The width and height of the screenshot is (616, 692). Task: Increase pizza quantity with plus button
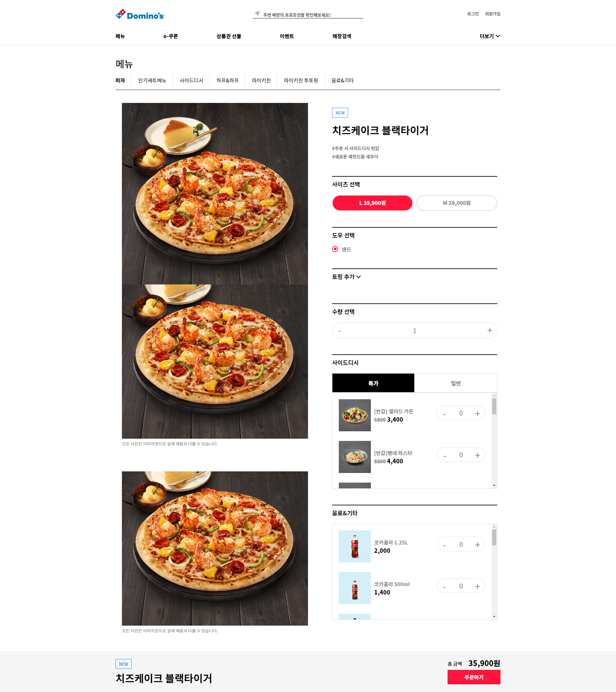(x=489, y=330)
